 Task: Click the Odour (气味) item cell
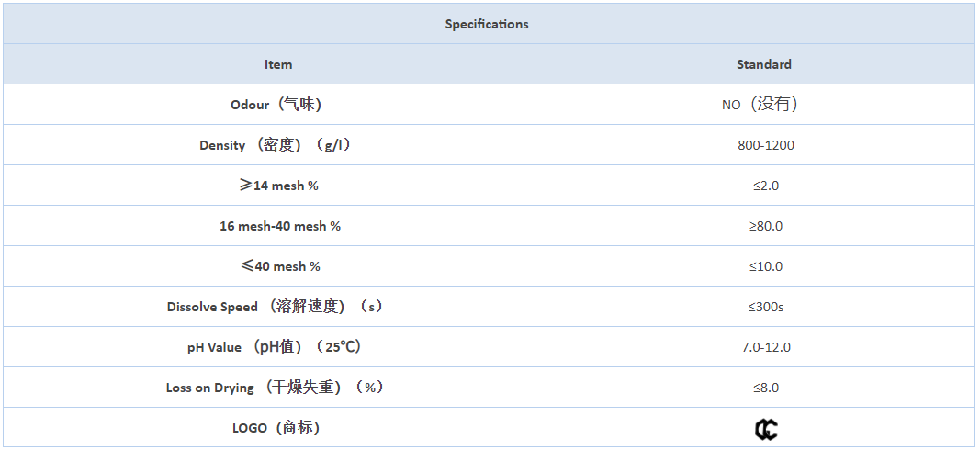(x=278, y=105)
